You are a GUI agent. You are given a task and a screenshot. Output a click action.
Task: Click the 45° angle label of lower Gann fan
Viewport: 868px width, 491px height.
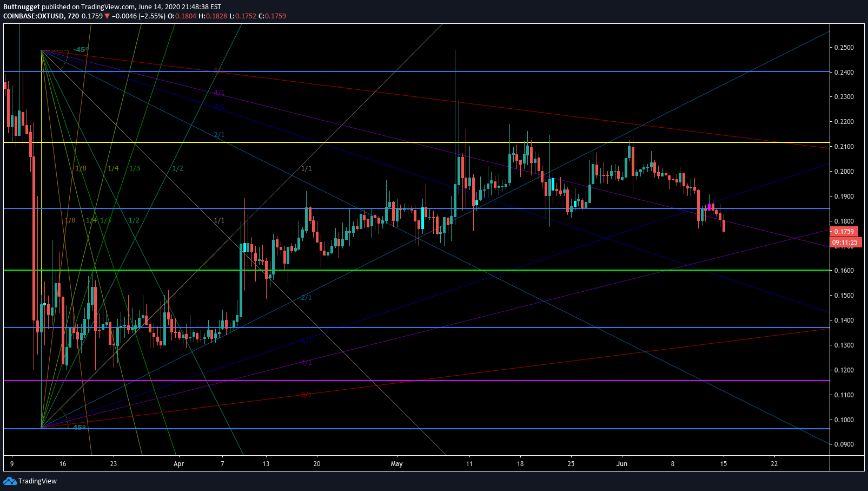pos(79,427)
